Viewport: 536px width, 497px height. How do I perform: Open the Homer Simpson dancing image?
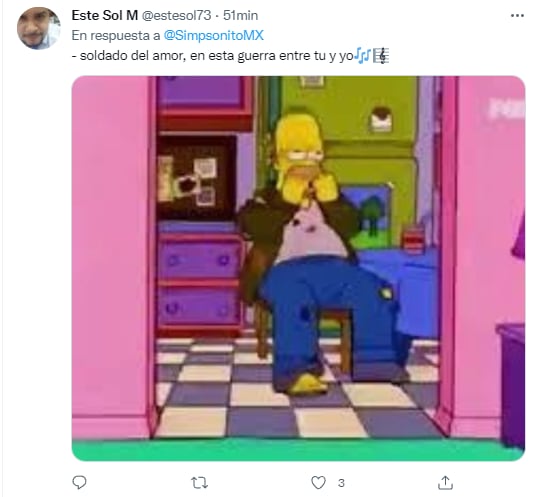tap(298, 268)
